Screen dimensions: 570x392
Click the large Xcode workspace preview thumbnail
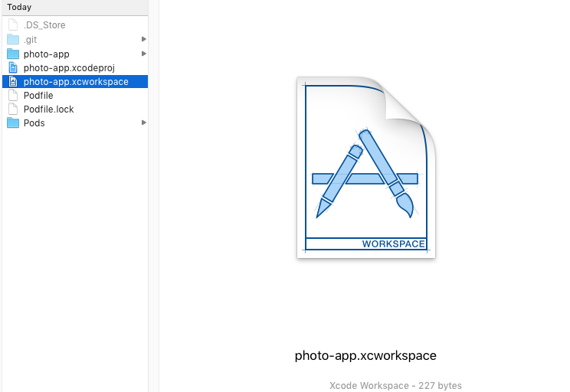point(366,168)
